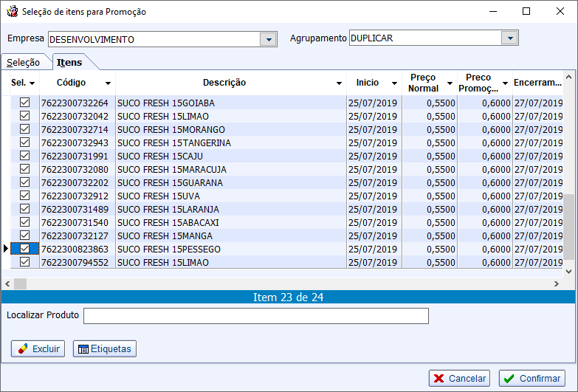Click the green checkmark icon on Confirmar

(x=509, y=378)
